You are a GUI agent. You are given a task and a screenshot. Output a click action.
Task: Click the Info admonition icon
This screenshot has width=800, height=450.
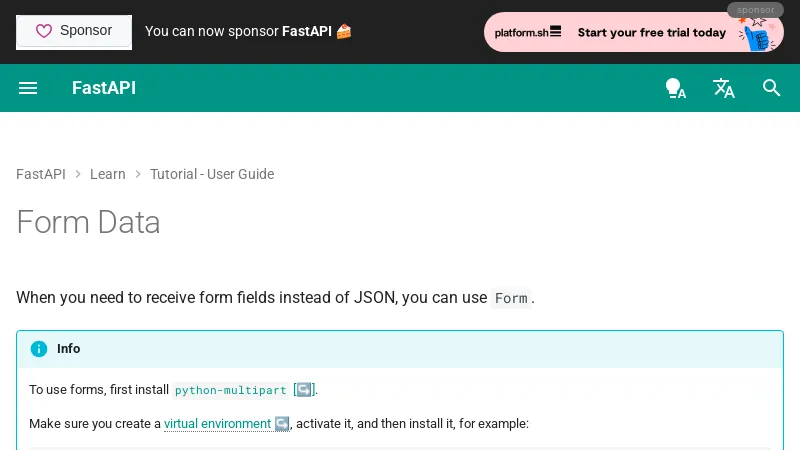[x=39, y=349]
